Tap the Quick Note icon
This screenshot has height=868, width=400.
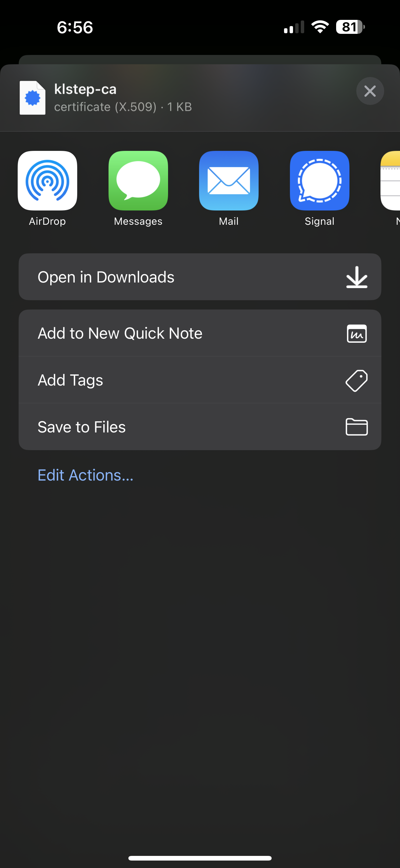pyautogui.click(x=357, y=334)
